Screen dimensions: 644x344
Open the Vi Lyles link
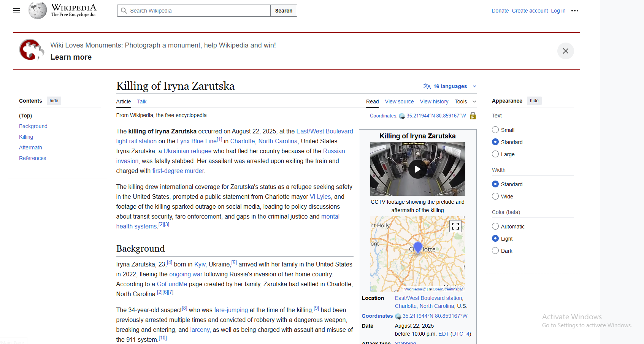[320, 197]
